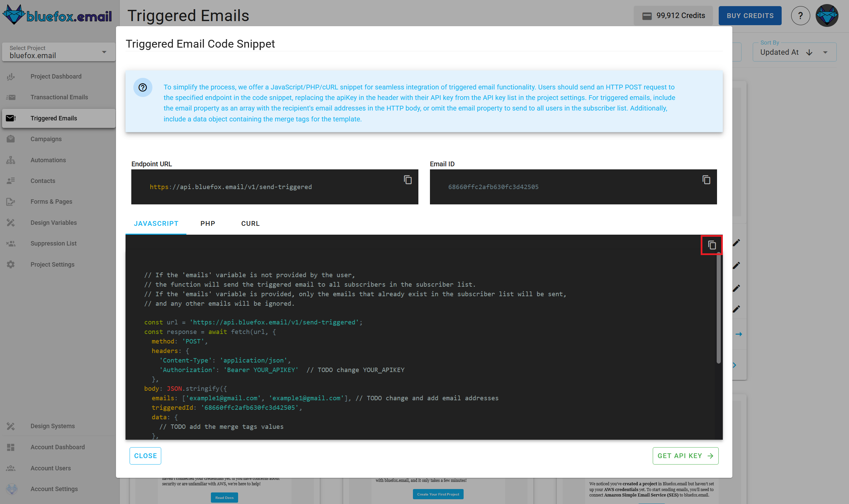Viewport: 849px width, 504px height.
Task: Open Account Dashboard in sidebar
Action: pos(59,447)
